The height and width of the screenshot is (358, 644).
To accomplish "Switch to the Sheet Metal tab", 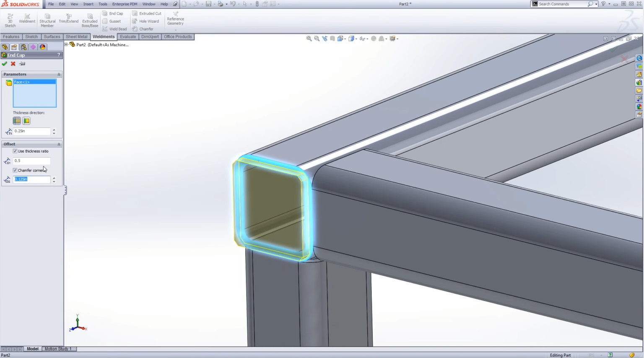I will (76, 37).
